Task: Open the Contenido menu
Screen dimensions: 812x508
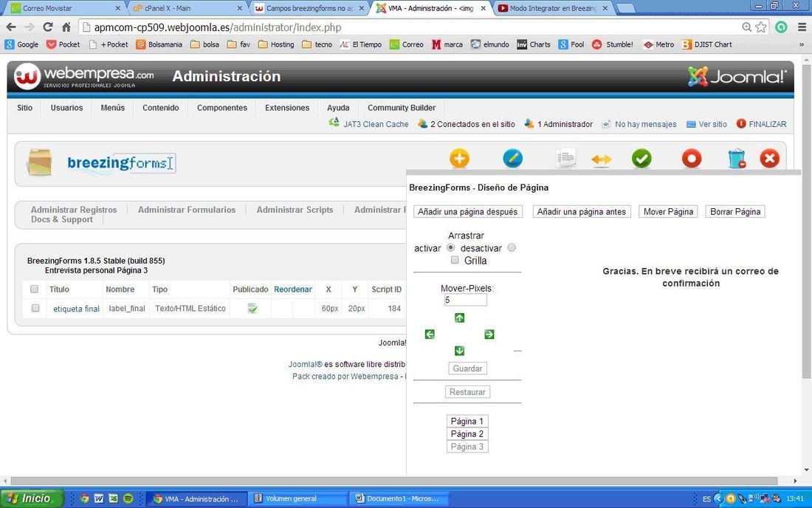Action: (160, 108)
